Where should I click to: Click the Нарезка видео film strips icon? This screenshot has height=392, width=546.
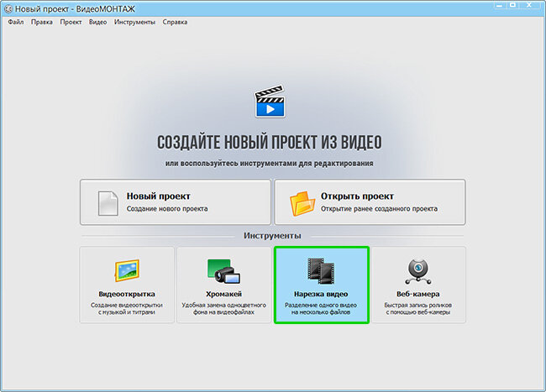(x=321, y=270)
